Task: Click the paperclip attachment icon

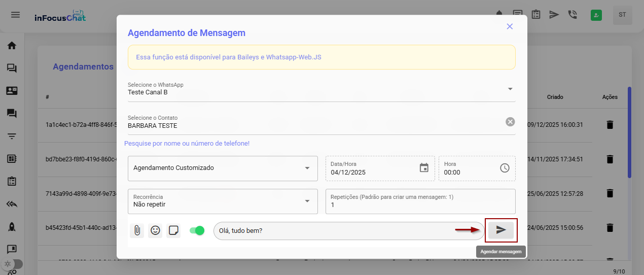Action: click(x=137, y=230)
